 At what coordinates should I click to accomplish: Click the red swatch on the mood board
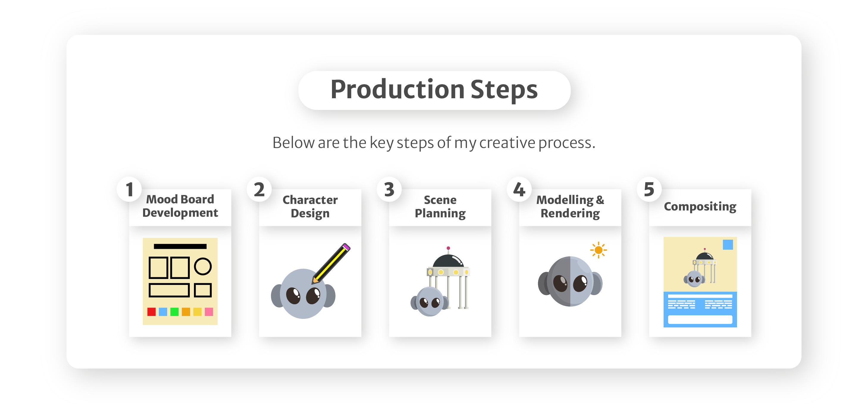click(151, 312)
